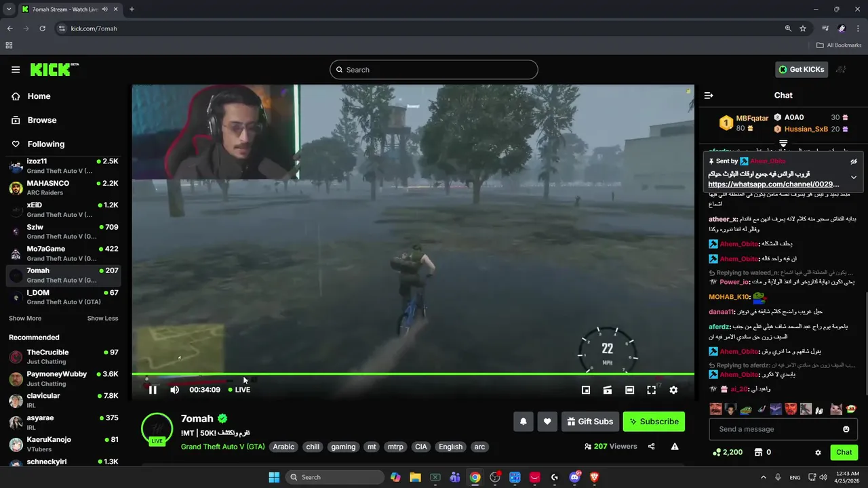Open a new Chrome tab
This screenshot has height=488, width=868.
tap(132, 9)
